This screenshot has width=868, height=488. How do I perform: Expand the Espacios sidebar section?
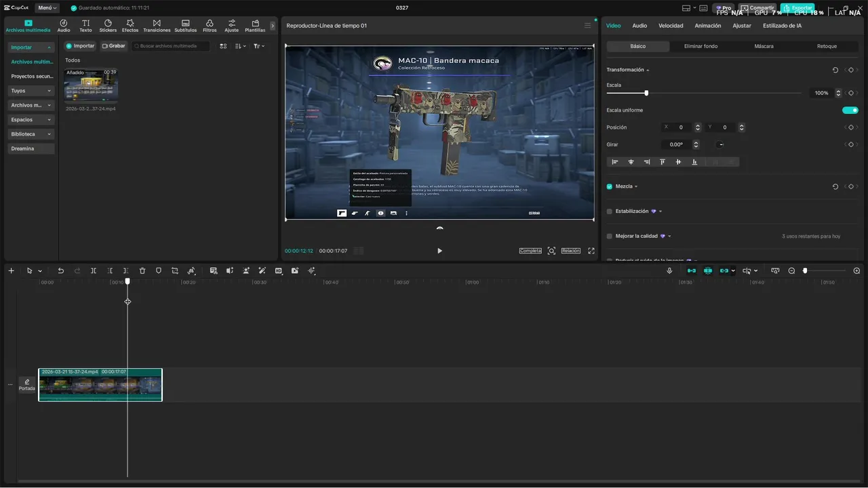click(x=31, y=120)
